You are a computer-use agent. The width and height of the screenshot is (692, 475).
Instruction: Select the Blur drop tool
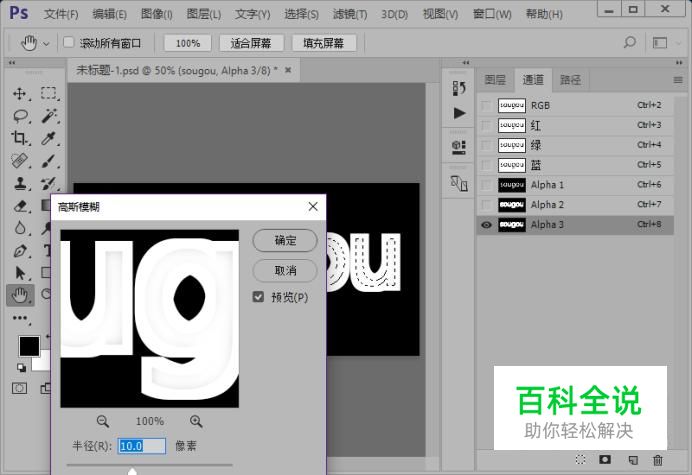pyautogui.click(x=20, y=228)
